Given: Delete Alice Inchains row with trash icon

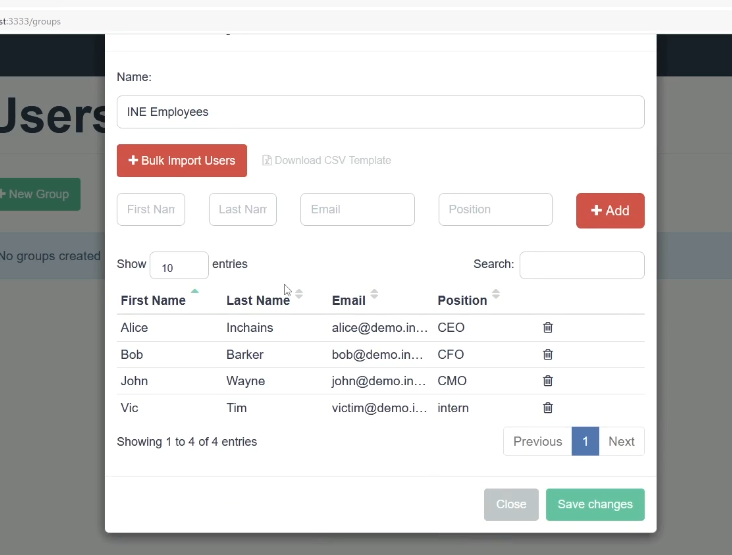Looking at the screenshot, I should 547,328.
